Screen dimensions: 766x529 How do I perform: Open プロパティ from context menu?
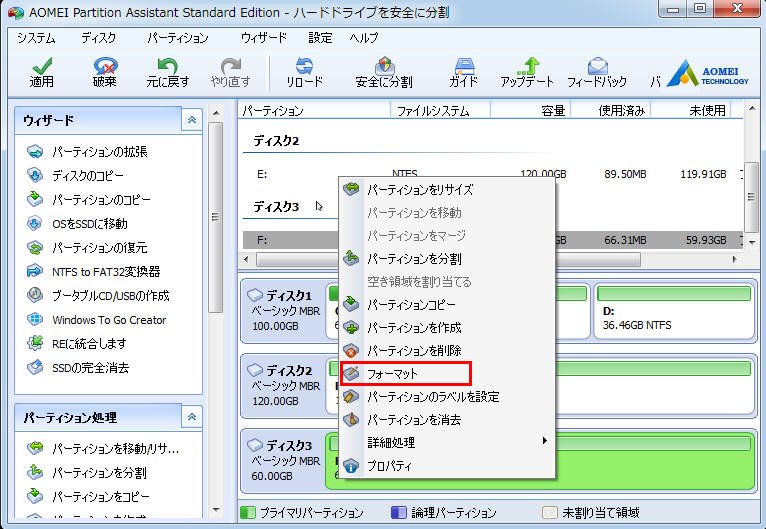tap(447, 466)
